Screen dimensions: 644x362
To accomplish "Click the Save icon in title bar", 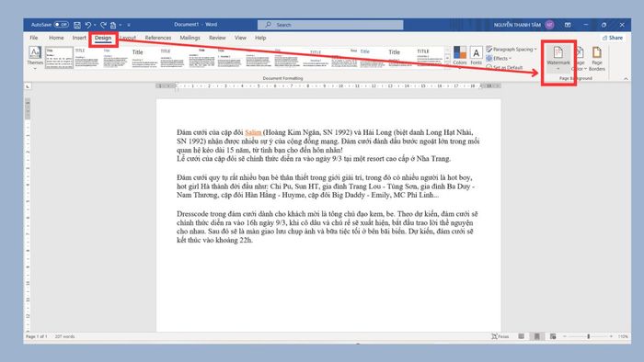I will coord(76,25).
